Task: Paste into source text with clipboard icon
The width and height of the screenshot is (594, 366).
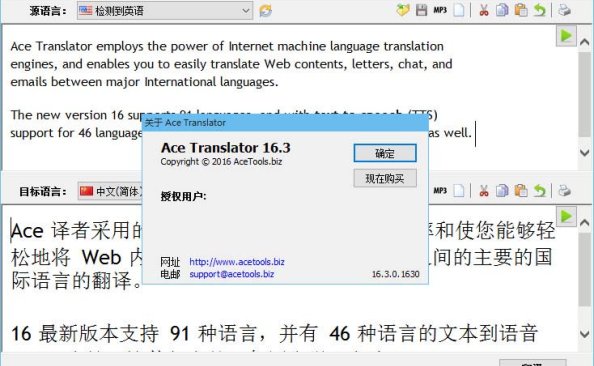Action: pos(521,10)
